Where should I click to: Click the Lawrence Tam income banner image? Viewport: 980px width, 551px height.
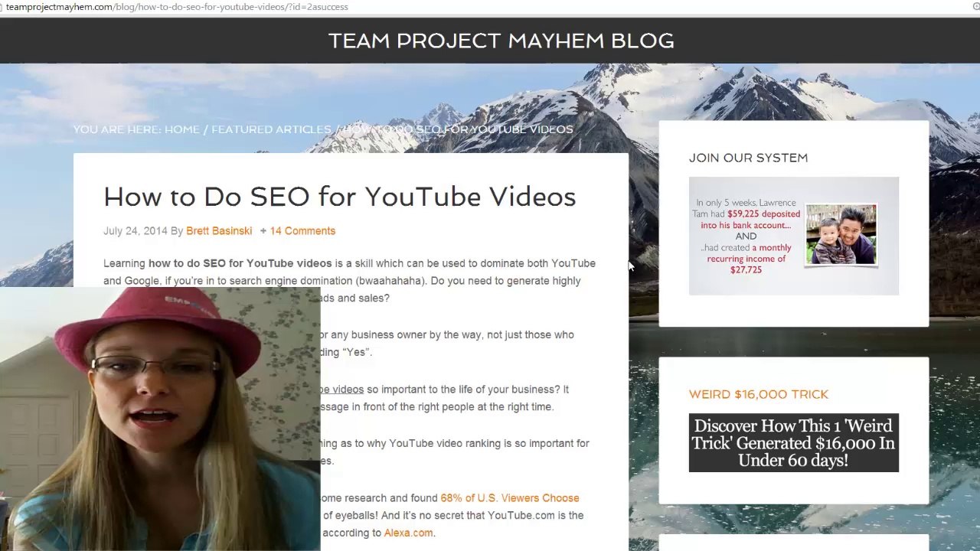[x=793, y=236]
